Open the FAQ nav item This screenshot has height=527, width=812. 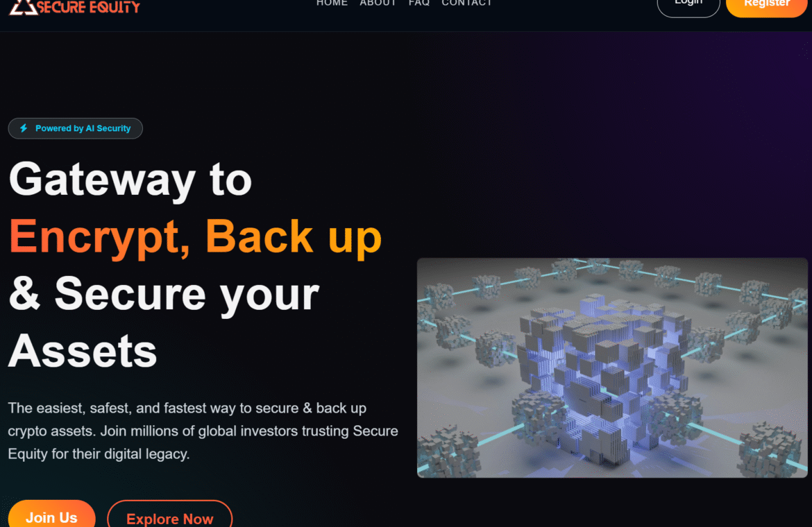tap(419, 3)
